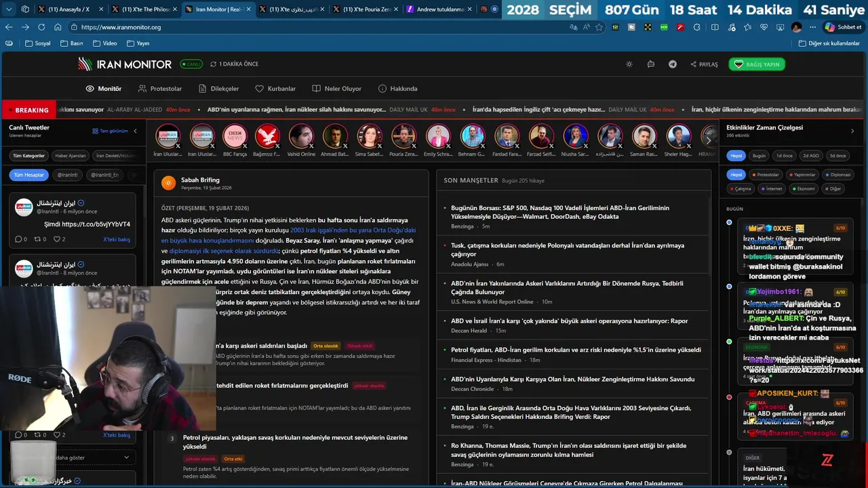
Task: Open the Dilekçeler tab
Action: click(x=219, y=89)
